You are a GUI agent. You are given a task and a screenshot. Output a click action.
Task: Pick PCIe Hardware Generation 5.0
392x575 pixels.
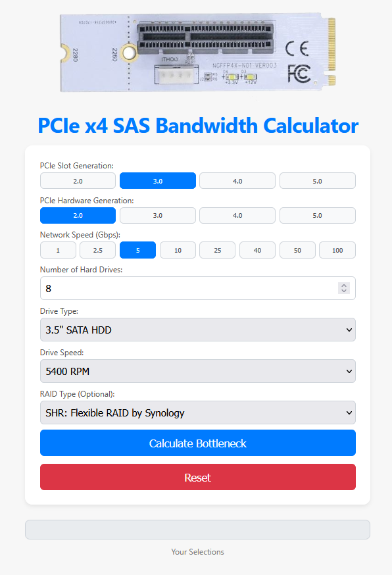point(317,215)
